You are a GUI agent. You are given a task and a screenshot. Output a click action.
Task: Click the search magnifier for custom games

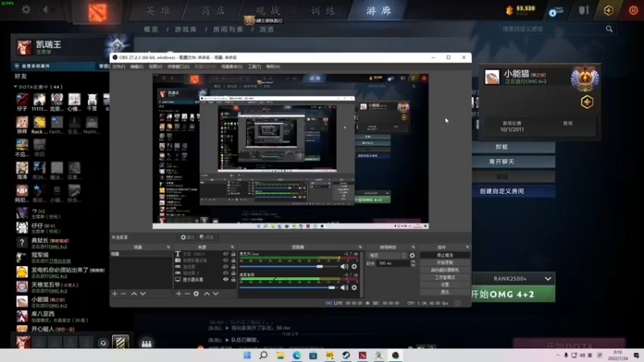tap(609, 29)
